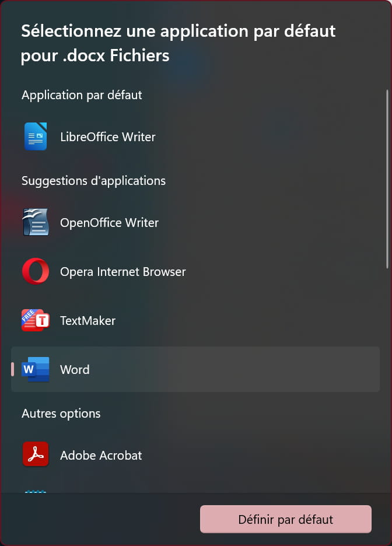
Task: Click the TextMaker FREE icon
Action: click(36, 320)
